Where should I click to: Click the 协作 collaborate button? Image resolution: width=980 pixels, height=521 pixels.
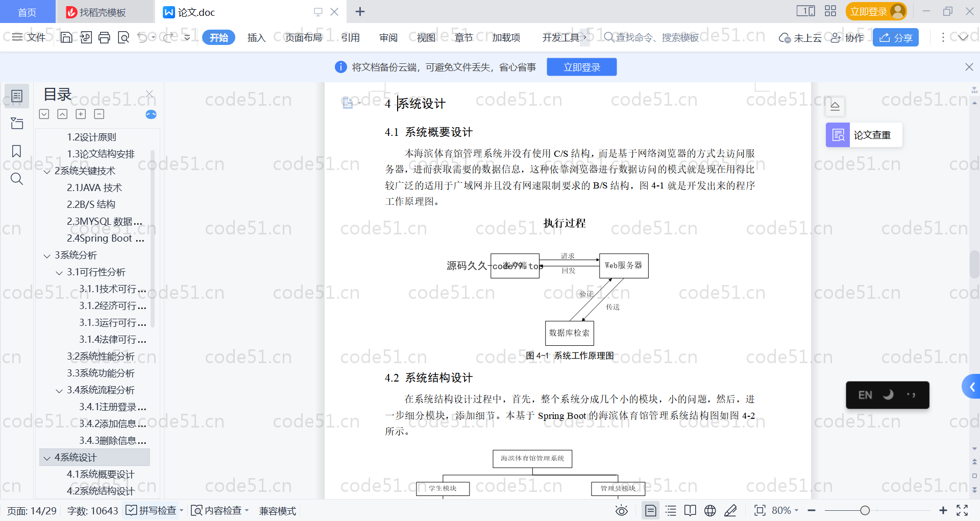point(847,37)
